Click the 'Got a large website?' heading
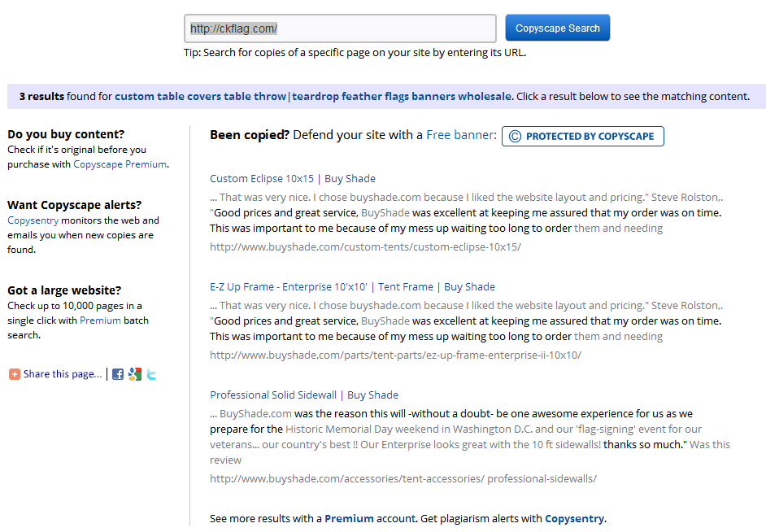This screenshot has width=766, height=532. click(64, 290)
